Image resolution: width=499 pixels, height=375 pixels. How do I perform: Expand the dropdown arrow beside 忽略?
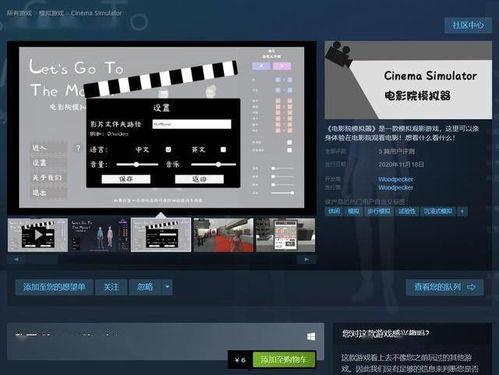coord(167,287)
